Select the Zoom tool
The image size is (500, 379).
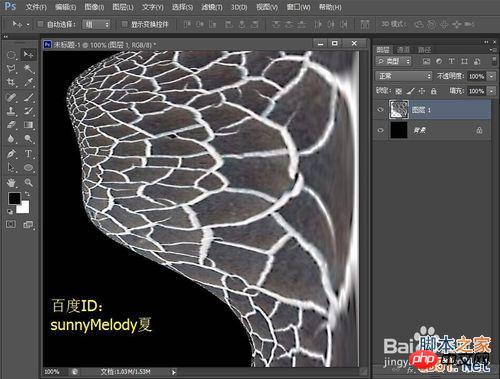(28, 182)
